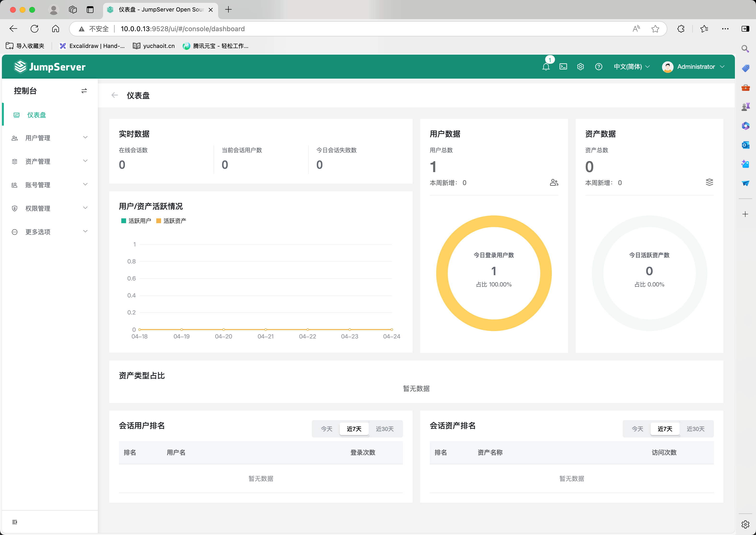
Task: Click the back arrow next to 仪表盘 title
Action: coord(115,96)
